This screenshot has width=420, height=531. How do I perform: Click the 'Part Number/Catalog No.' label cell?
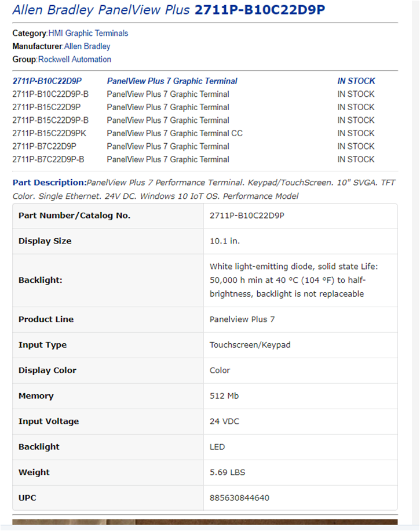108,216
